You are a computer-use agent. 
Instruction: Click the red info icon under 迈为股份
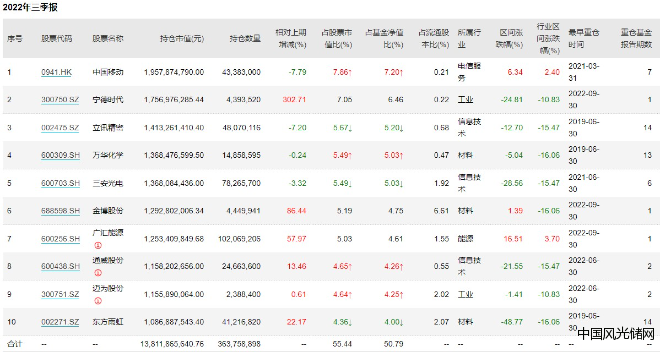[98, 301]
